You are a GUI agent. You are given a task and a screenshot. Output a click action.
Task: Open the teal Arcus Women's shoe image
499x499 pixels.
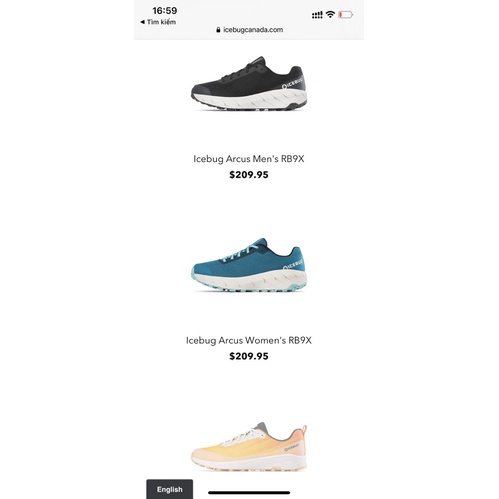click(x=249, y=265)
